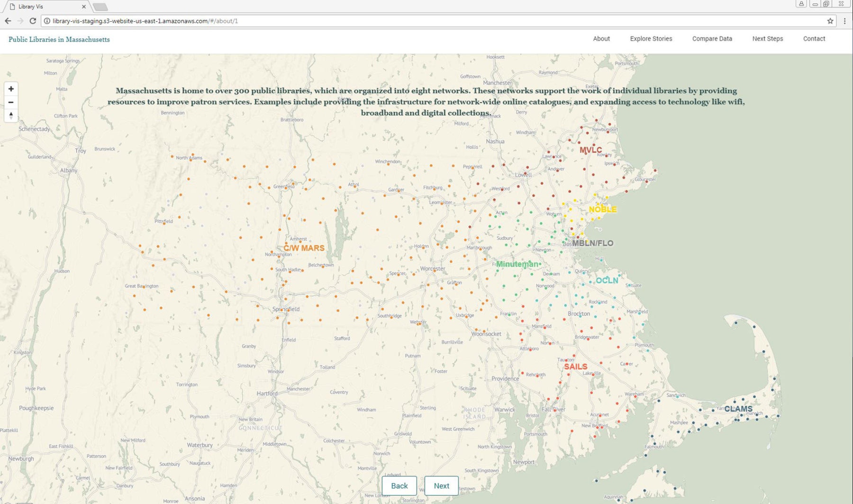Click the Worcester city label on map
Viewport: 853px width, 504px height.
pos(433,269)
